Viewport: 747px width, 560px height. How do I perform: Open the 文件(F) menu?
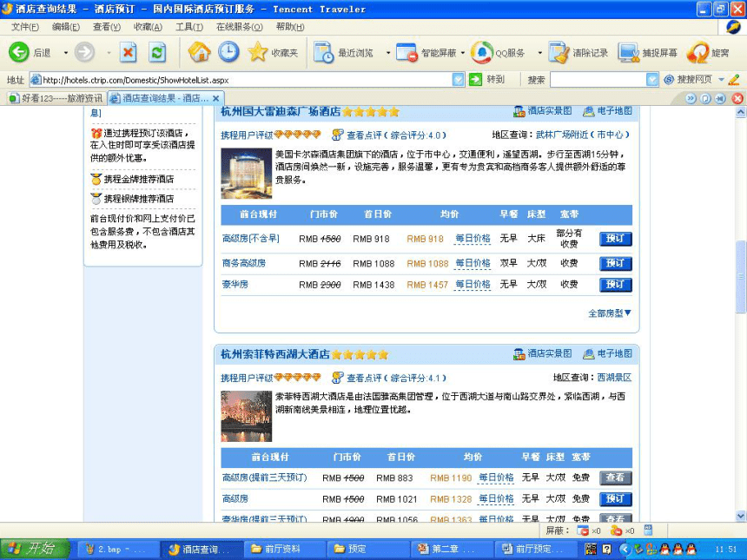tap(25, 27)
